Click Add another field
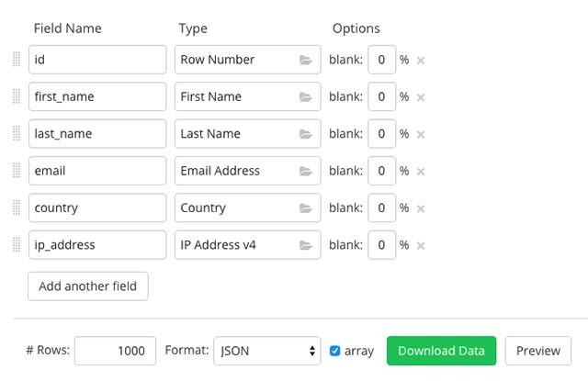The height and width of the screenshot is (381, 588). [88, 286]
